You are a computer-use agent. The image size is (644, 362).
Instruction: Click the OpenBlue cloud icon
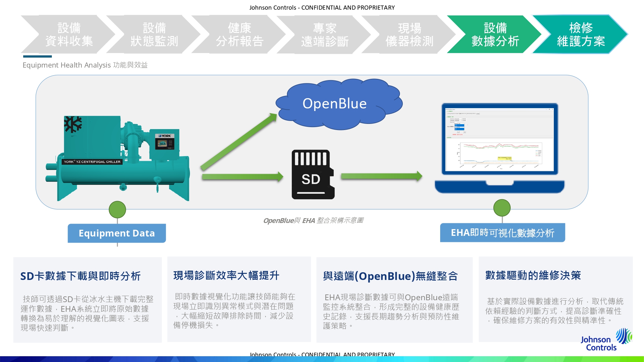[338, 104]
